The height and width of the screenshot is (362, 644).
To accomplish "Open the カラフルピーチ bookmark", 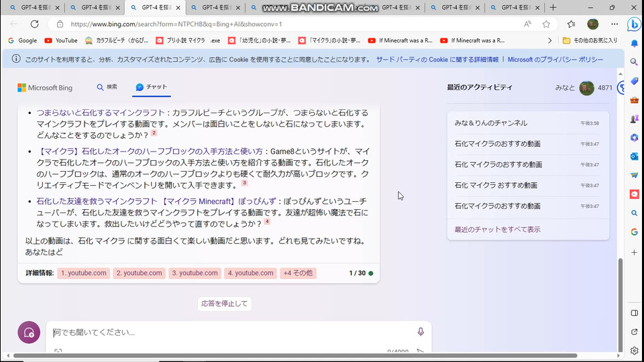I will [x=117, y=41].
